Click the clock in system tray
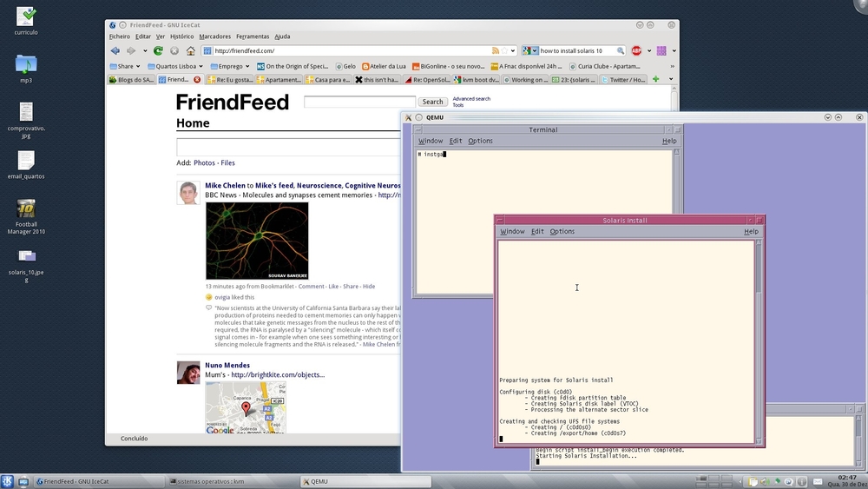 [847, 480]
